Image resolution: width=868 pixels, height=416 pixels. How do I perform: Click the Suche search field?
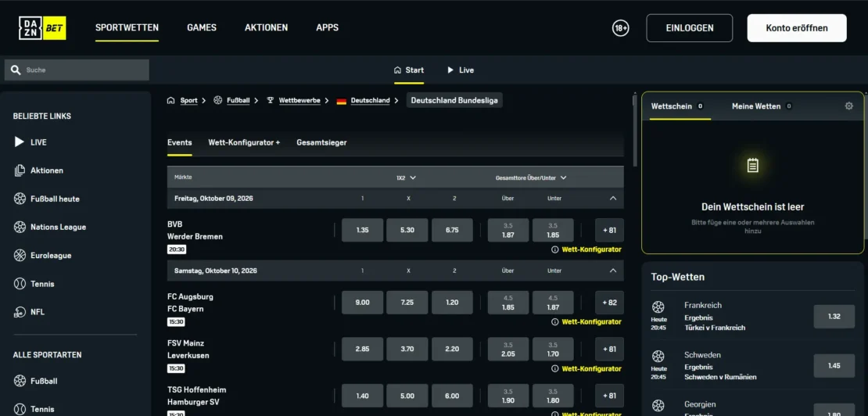pyautogui.click(x=77, y=70)
